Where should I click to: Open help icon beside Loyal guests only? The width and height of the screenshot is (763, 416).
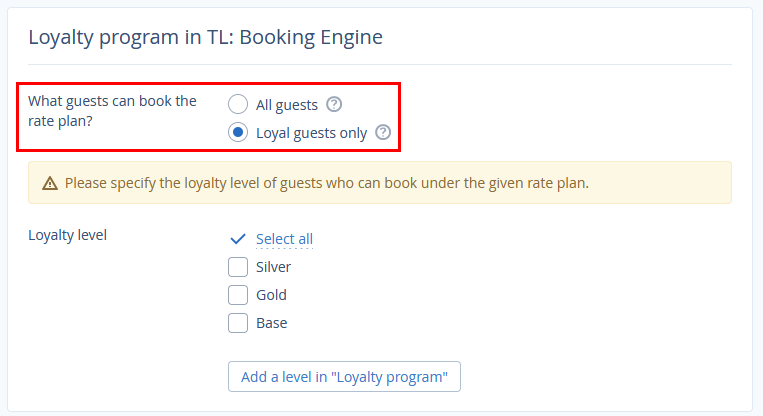[383, 132]
